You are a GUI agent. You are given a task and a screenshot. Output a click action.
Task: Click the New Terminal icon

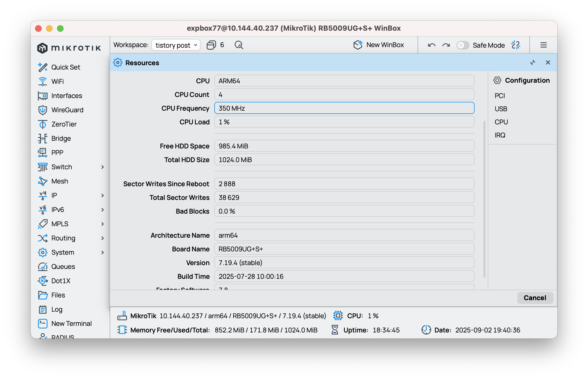pyautogui.click(x=43, y=323)
